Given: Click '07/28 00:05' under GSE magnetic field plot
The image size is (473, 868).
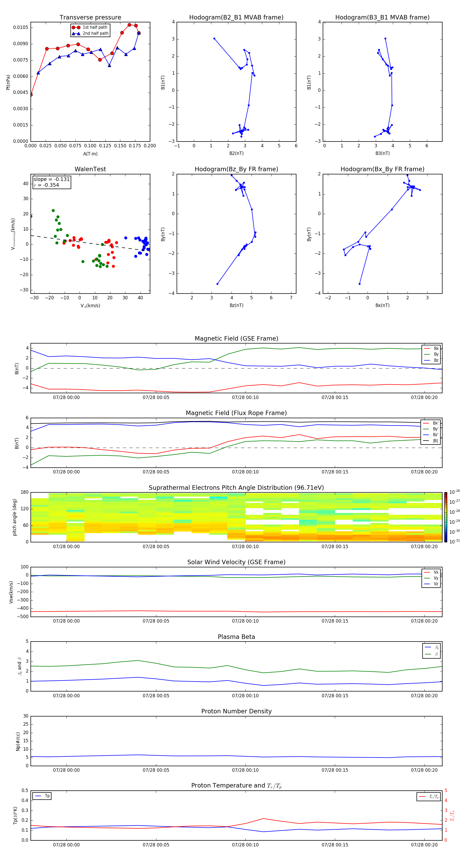Looking at the screenshot, I should point(156,398).
